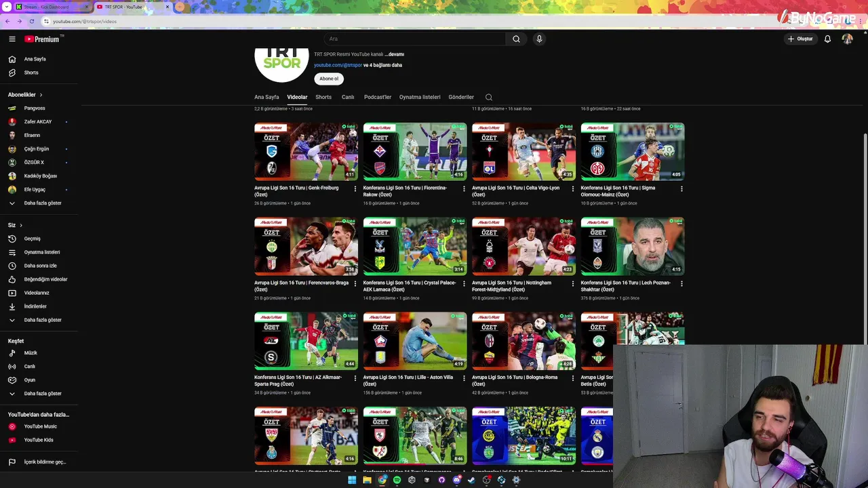868x488 pixels.
Task: Open options for Crystal Palace-AEK Larnaca video
Action: 465,283
